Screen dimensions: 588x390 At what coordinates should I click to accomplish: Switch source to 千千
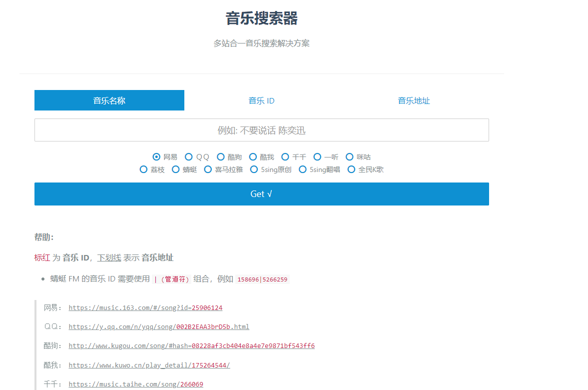285,157
